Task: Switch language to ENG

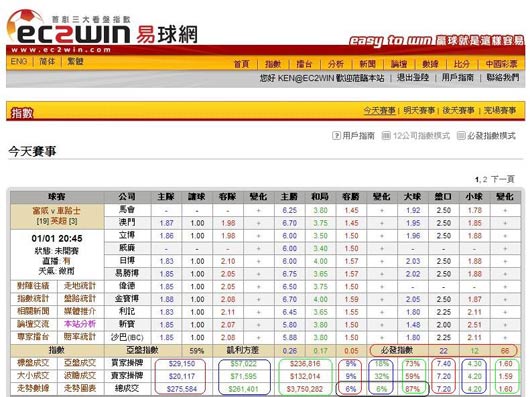Action: [19, 61]
